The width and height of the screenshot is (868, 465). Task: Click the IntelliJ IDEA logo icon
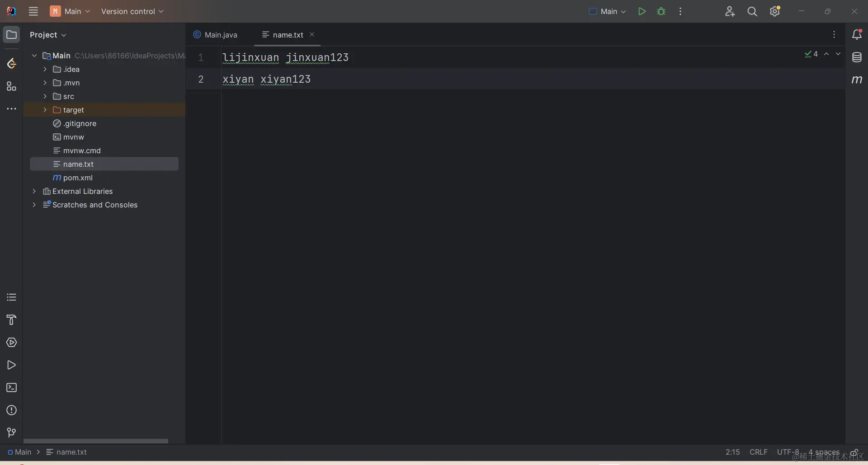pos(11,11)
